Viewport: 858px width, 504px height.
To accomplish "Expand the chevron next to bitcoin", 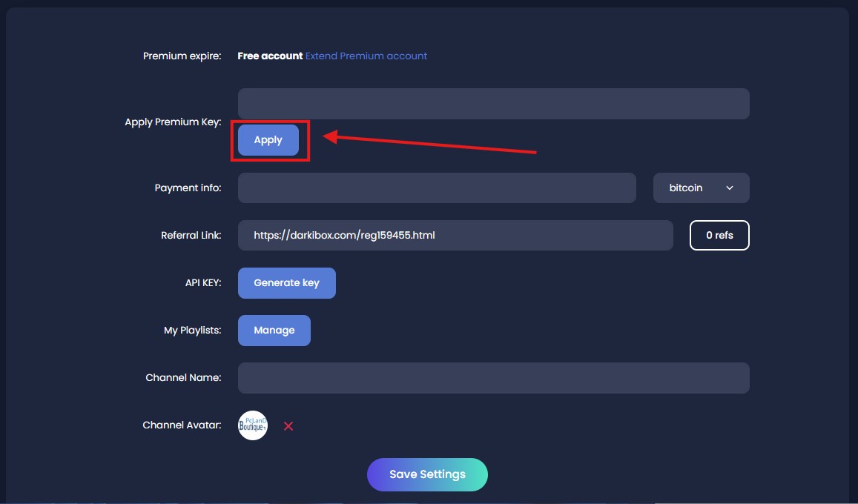I will pos(728,188).
